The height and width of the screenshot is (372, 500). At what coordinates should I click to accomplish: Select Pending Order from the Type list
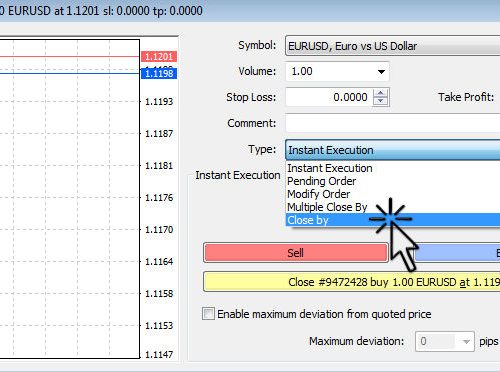393,181
